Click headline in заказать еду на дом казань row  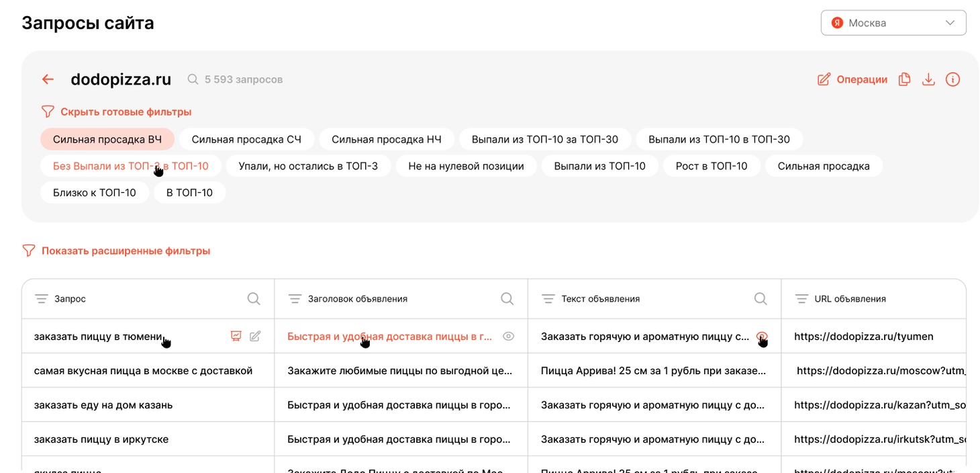tap(399, 404)
